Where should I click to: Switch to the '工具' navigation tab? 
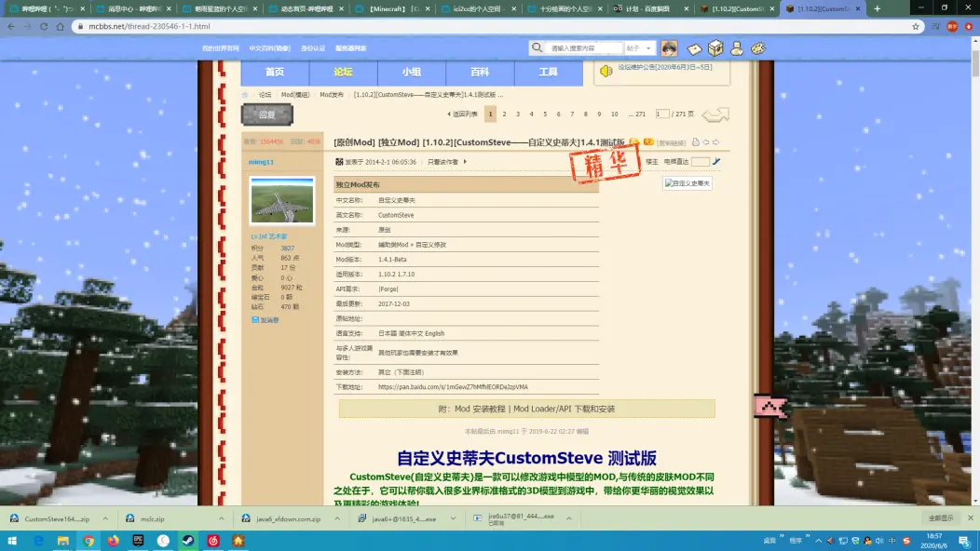(x=548, y=72)
